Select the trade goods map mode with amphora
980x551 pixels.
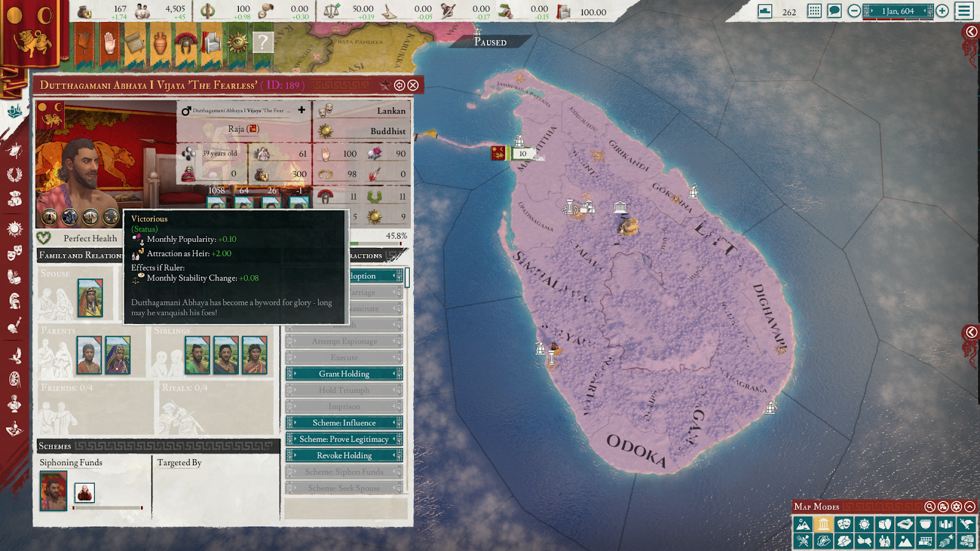(884, 524)
